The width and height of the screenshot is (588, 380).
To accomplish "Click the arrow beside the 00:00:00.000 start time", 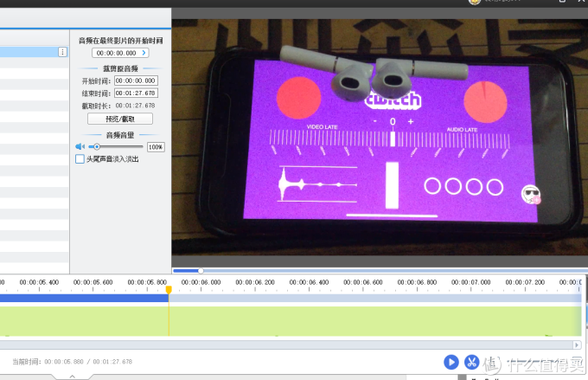I will click(144, 53).
